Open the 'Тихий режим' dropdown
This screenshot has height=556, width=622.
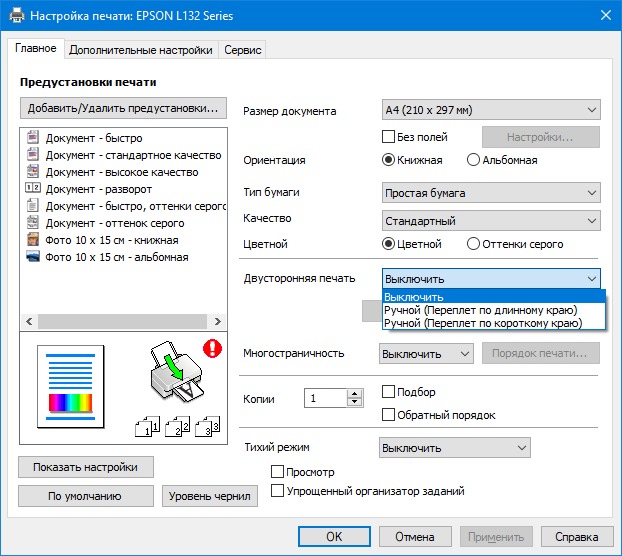455,448
